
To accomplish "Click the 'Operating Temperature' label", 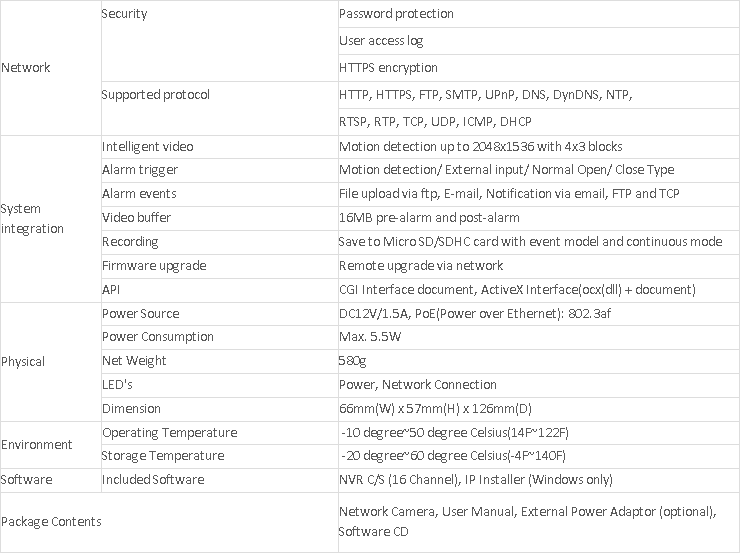I will [169, 433].
